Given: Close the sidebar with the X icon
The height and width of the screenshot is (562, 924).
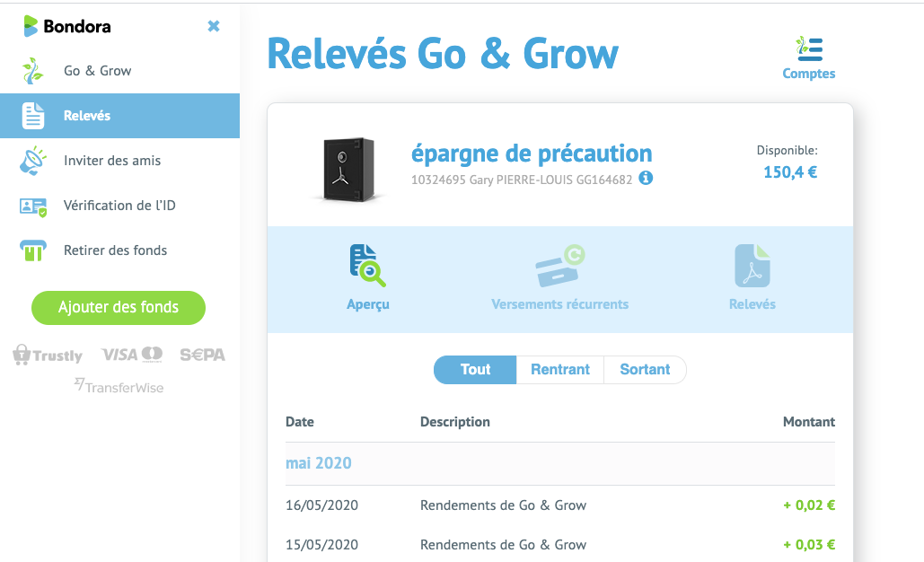Looking at the screenshot, I should pyautogui.click(x=214, y=26).
